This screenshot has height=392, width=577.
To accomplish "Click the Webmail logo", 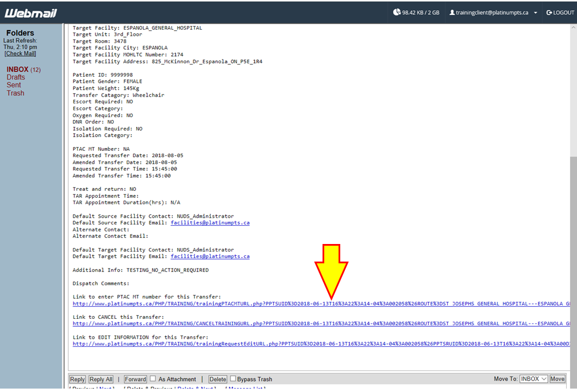I will pos(31,13).
